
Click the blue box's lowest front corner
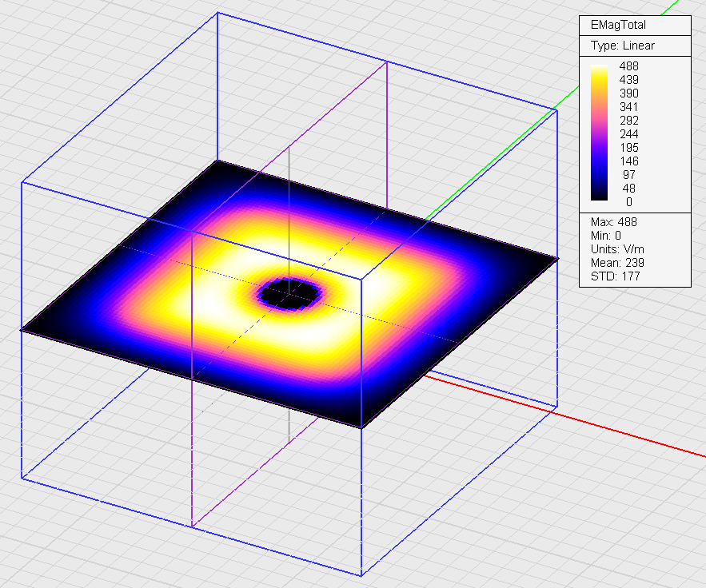[362, 575]
